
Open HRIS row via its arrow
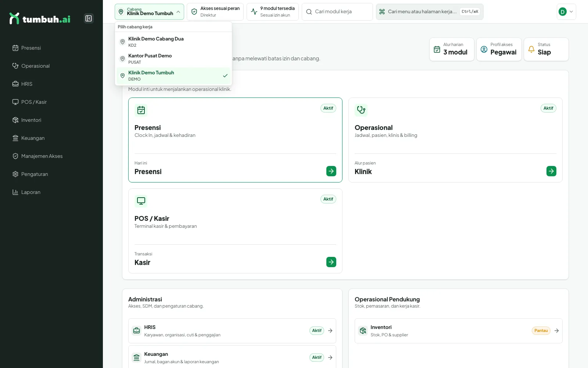(x=330, y=330)
